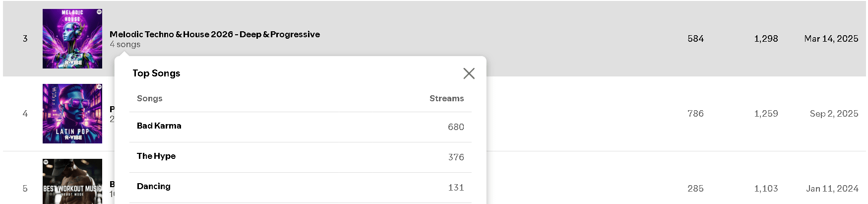Screen dimensions: 868x204
Task: Click the Top Songs popup heading
Action: tap(156, 73)
